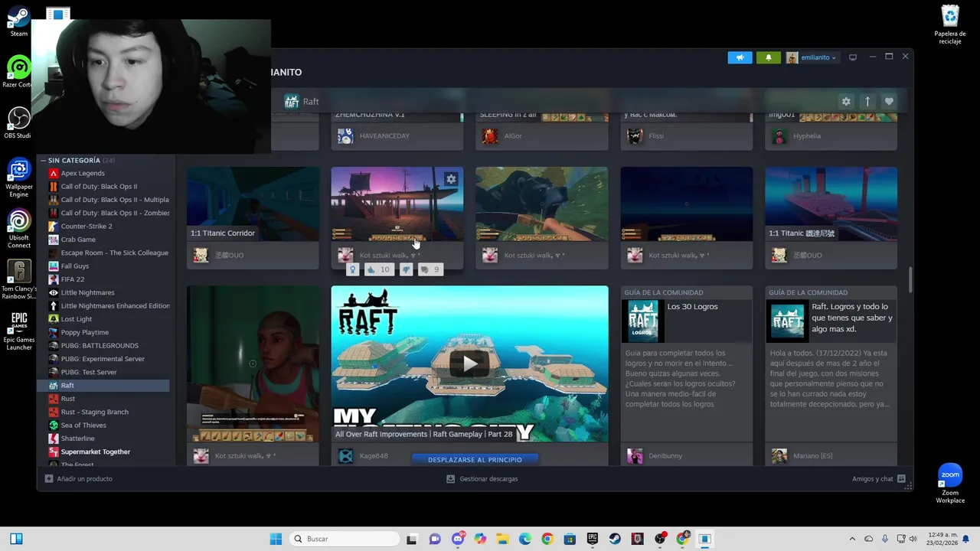Open Papelera de reciclaje desktop icon
Viewport: 980px width, 551px height.
tap(950, 24)
